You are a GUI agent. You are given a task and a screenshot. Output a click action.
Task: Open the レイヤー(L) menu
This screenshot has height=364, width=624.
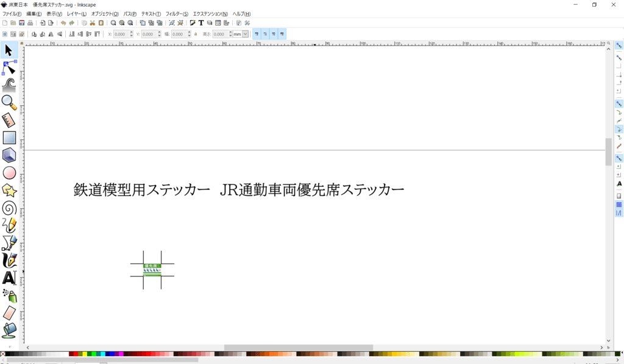(76, 14)
